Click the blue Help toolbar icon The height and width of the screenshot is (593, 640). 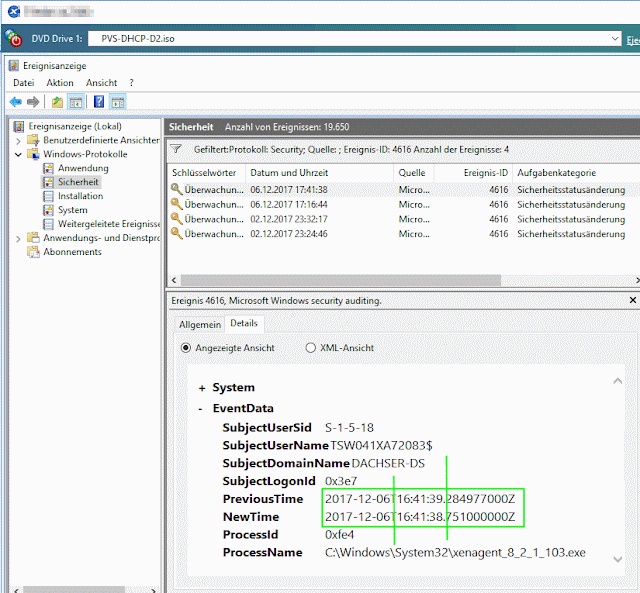(99, 102)
